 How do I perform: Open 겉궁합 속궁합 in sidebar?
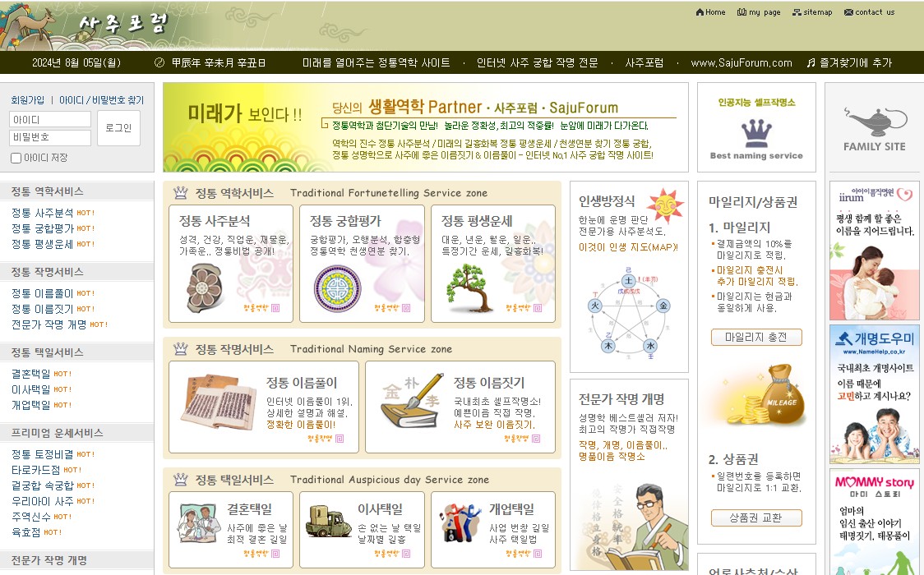[43, 485]
